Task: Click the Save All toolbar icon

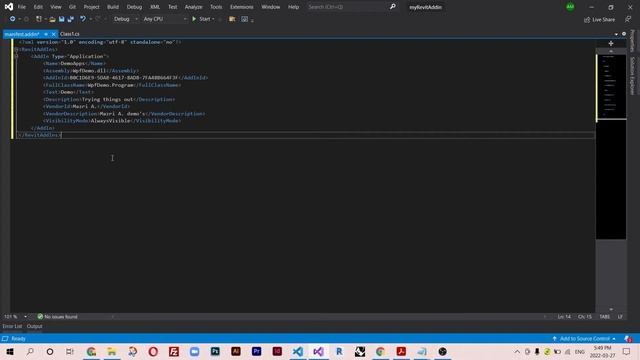Action: click(x=71, y=19)
